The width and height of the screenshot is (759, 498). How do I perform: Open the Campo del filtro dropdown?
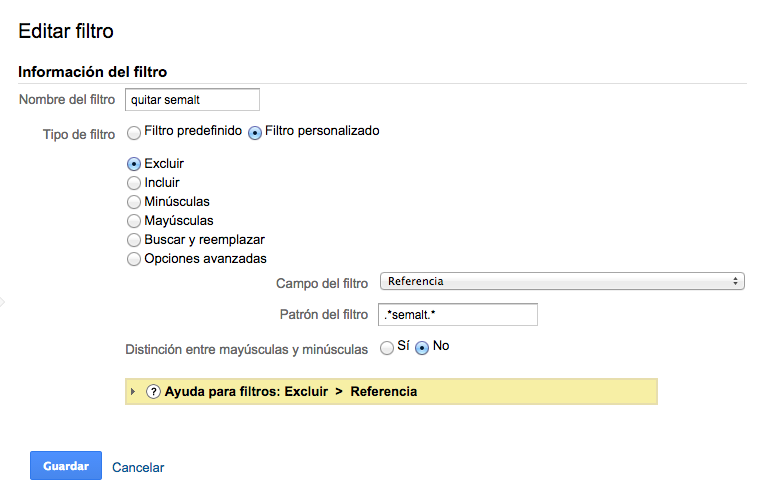tap(560, 281)
